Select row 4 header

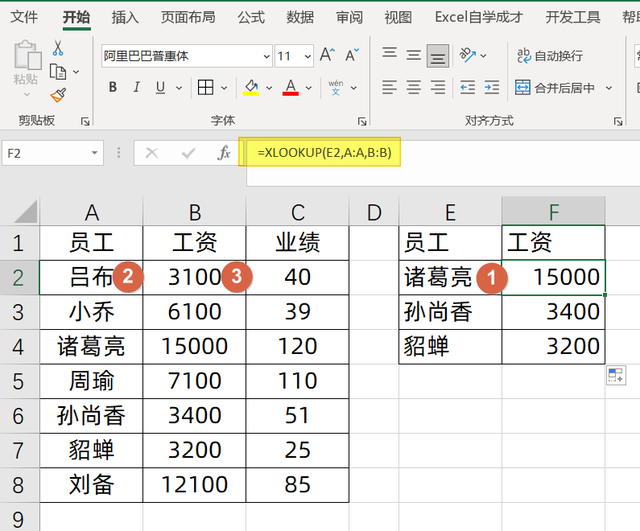click(x=19, y=347)
